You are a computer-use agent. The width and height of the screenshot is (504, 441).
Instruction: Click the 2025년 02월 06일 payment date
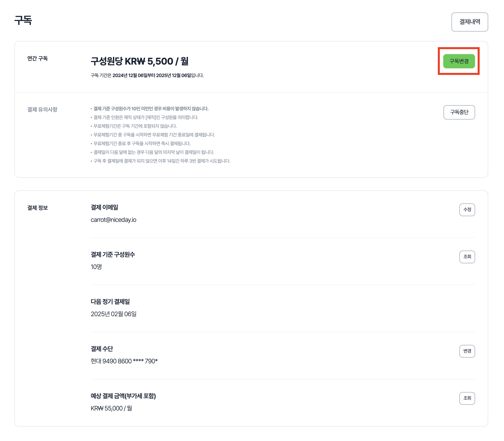pos(114,314)
